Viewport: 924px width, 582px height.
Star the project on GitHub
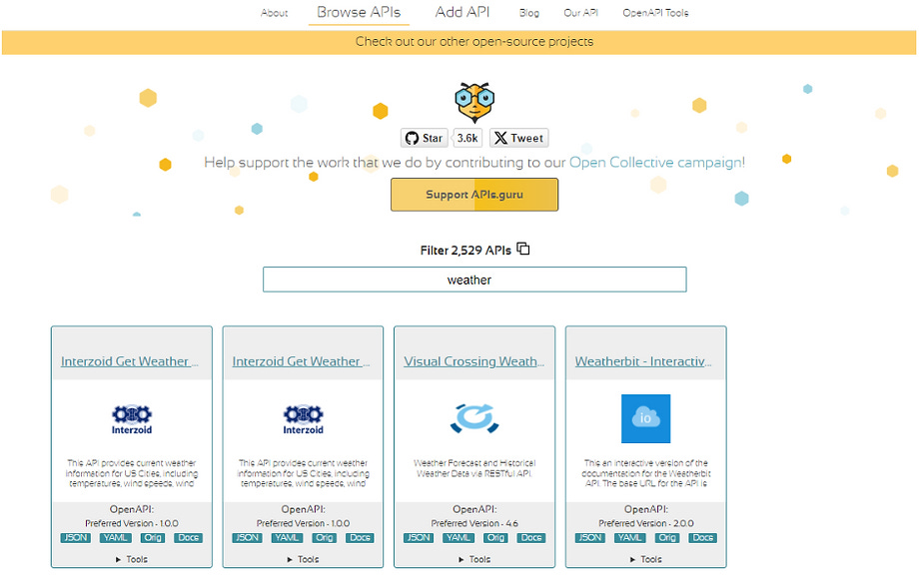424,138
